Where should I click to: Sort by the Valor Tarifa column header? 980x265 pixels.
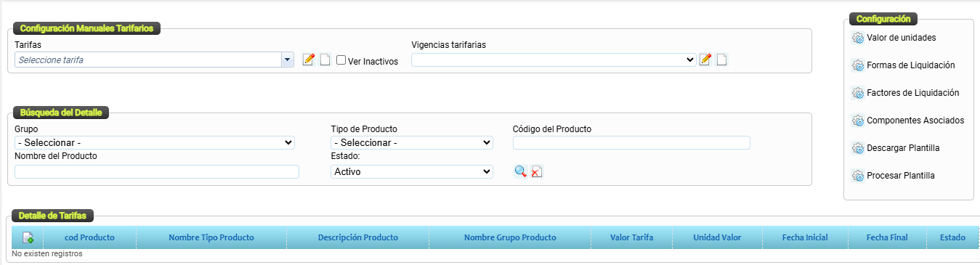tap(631, 237)
